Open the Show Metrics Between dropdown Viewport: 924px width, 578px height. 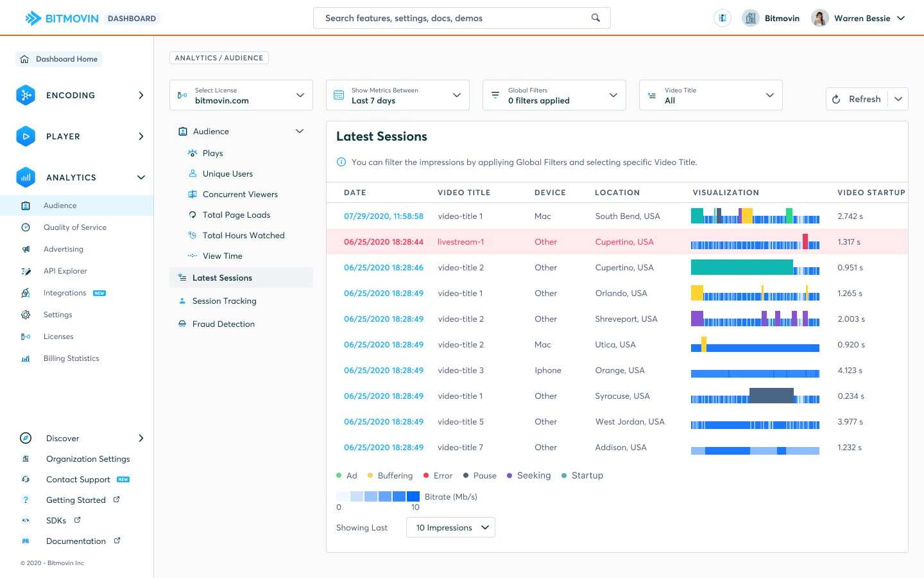point(398,95)
